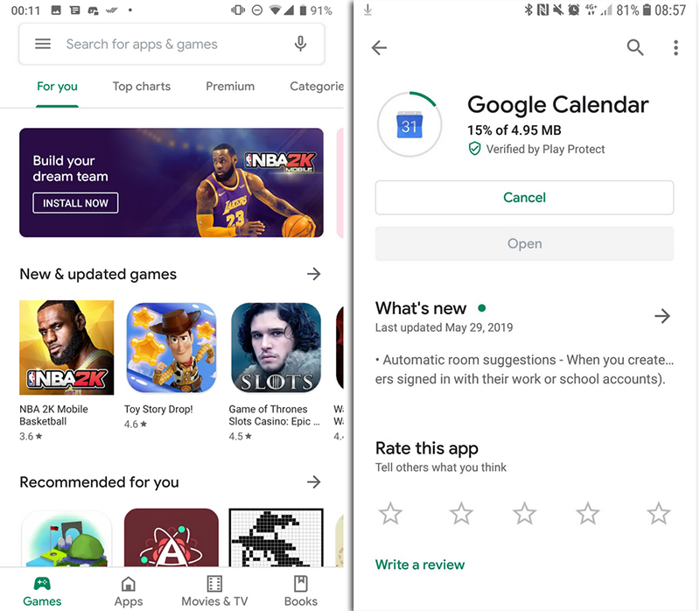Rate the app three stars
The width and height of the screenshot is (700, 611).
[x=524, y=513]
